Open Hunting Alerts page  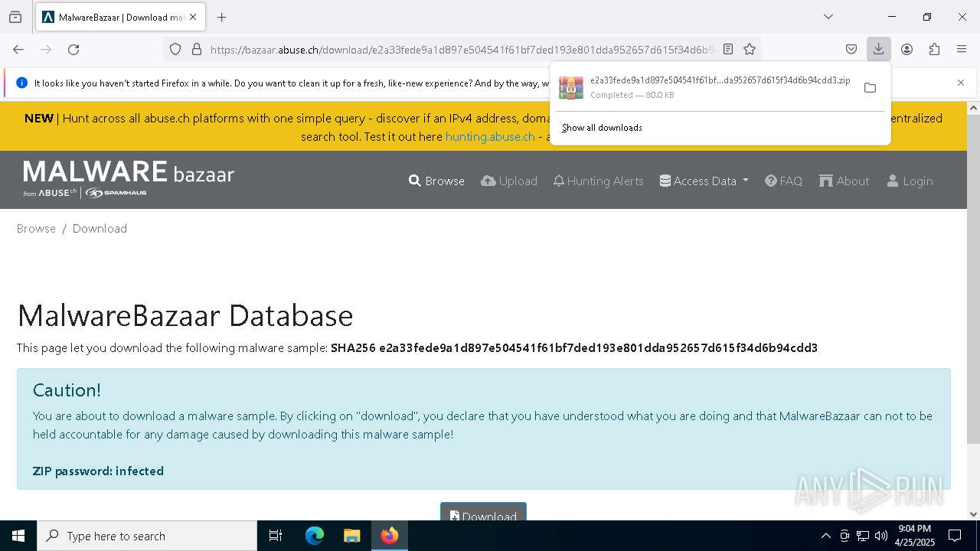[x=599, y=181]
